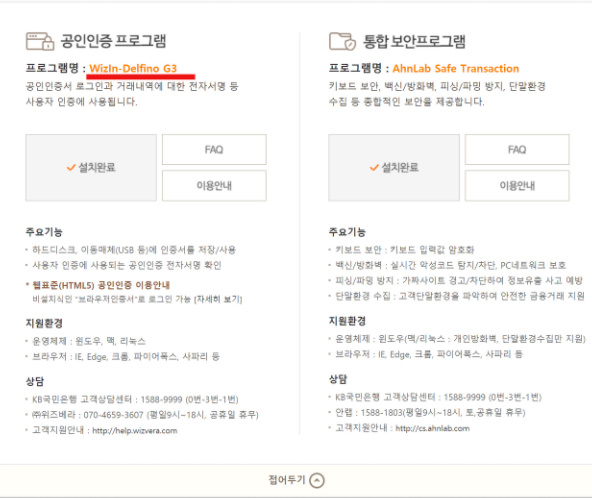
Task: Click 웹표준(HTML5) 공인인증 이용안내 text
Action: [x=101, y=285]
